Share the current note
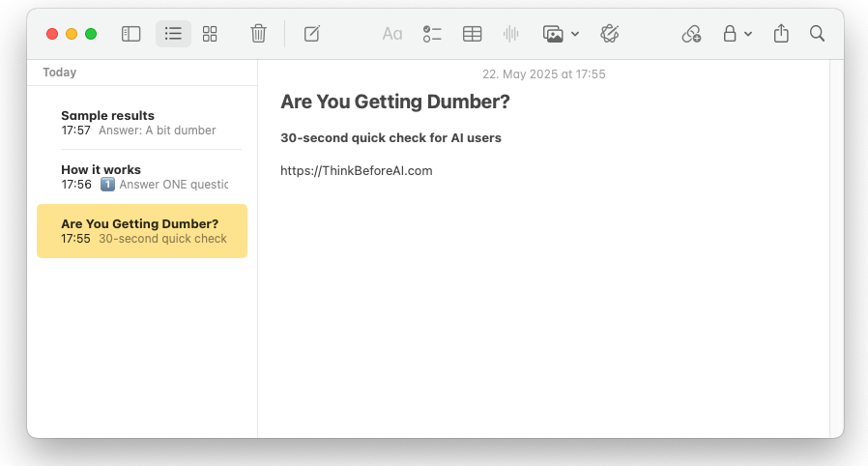Viewport: 868px width, 466px height. pos(781,34)
